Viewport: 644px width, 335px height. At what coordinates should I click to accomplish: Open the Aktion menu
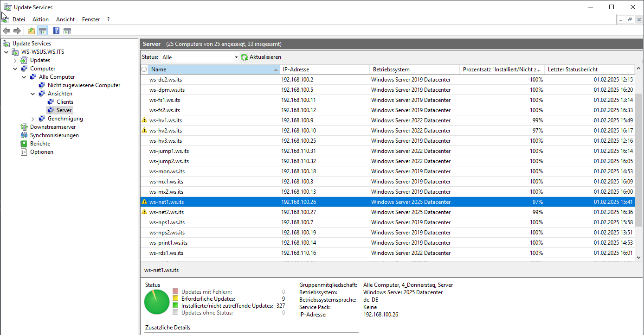pos(40,19)
